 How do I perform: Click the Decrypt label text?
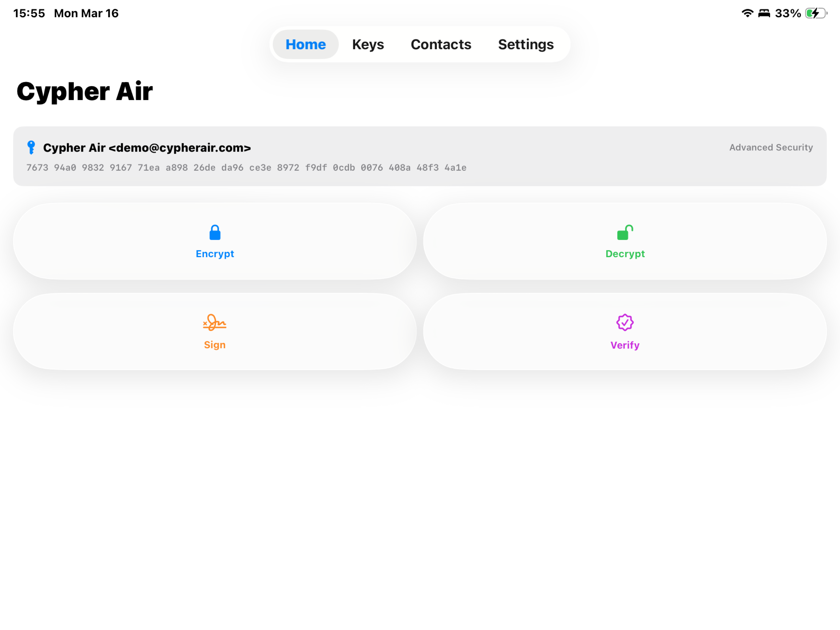[625, 254]
